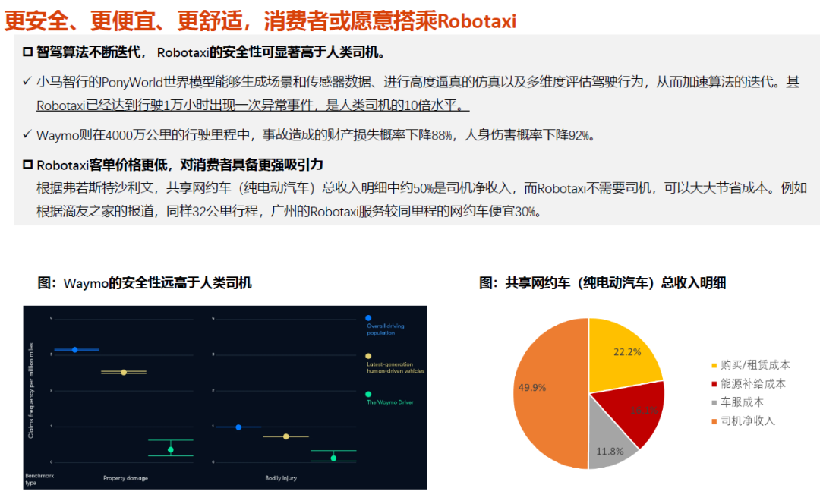Click yellow legend swatch for 购买/租赁成本

coord(714,365)
